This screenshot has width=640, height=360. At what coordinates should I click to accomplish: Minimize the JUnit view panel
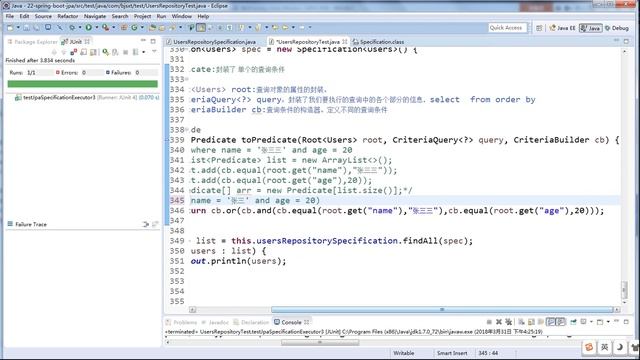(x=143, y=41)
